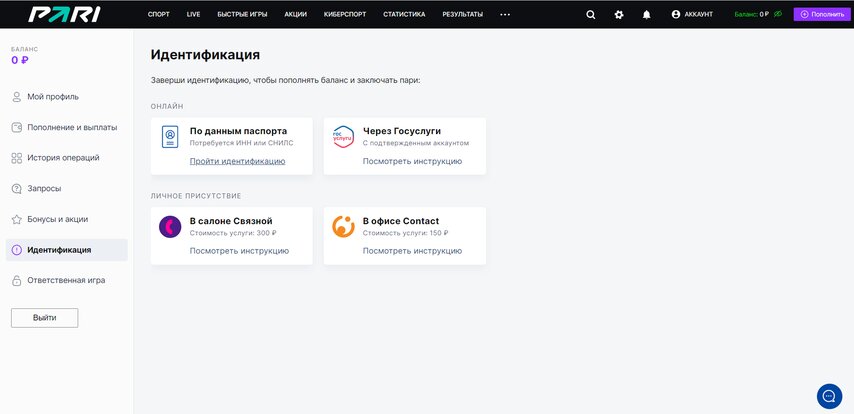Viewport: 854px width, 414px height.
Task: Open the Аккаунт account menu
Action: pos(692,15)
